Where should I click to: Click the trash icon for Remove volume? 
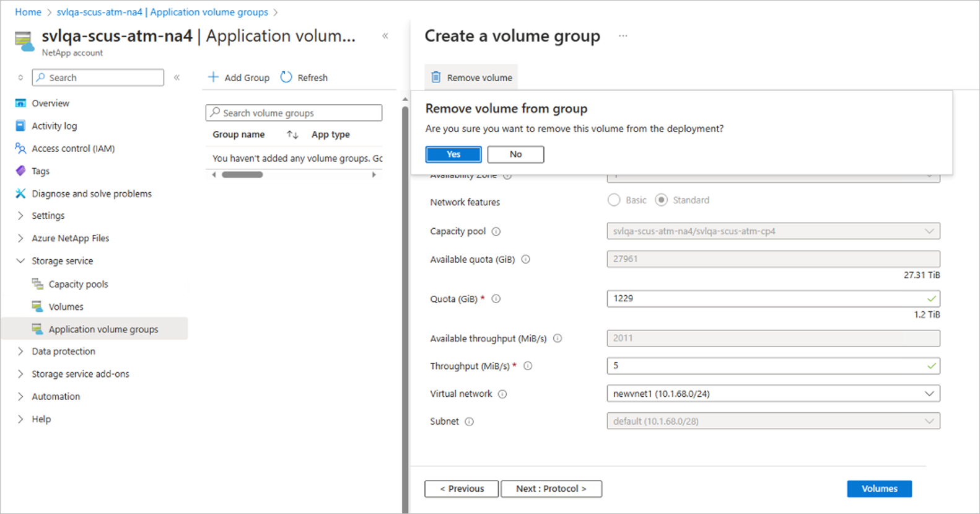pos(436,77)
